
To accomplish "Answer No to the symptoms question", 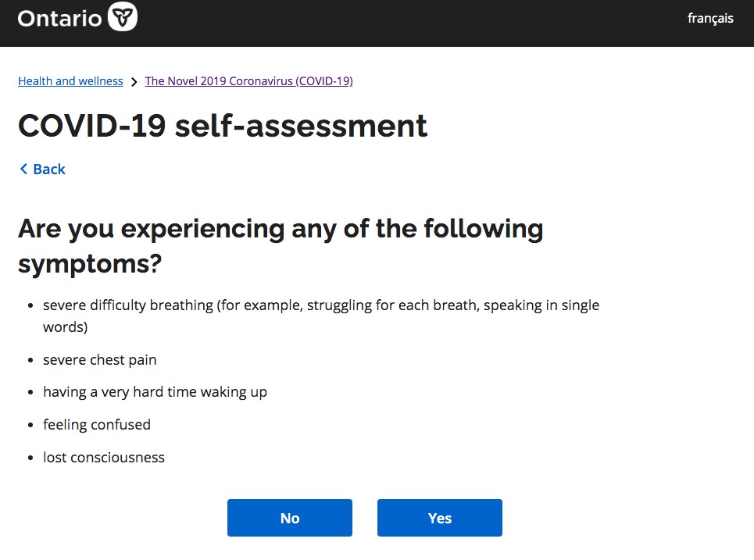I will tap(290, 518).
